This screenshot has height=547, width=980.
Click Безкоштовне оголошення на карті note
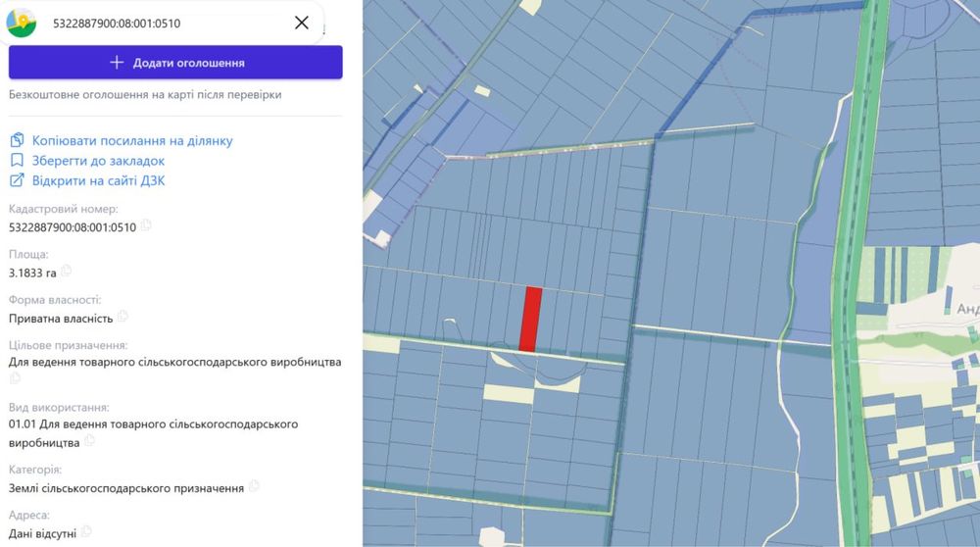[x=145, y=95]
